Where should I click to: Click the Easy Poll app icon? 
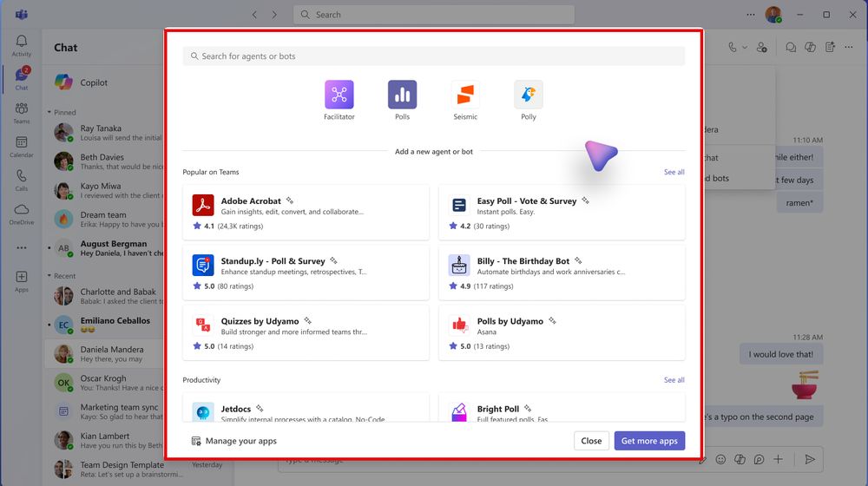(x=459, y=206)
